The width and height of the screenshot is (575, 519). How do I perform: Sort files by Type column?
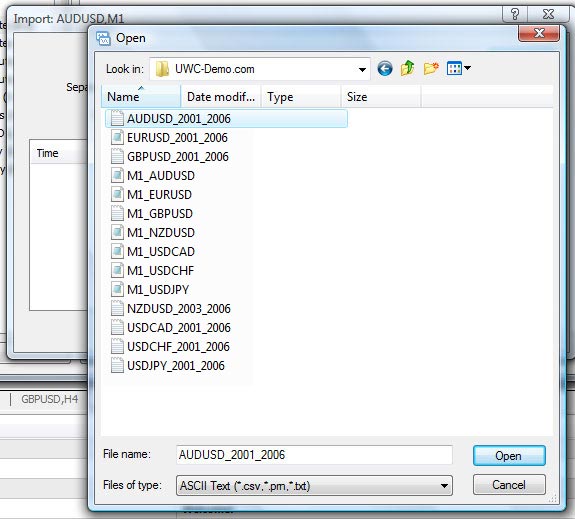point(301,96)
